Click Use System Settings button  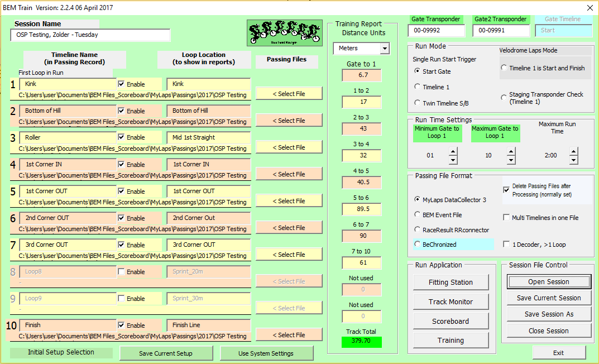[266, 353]
